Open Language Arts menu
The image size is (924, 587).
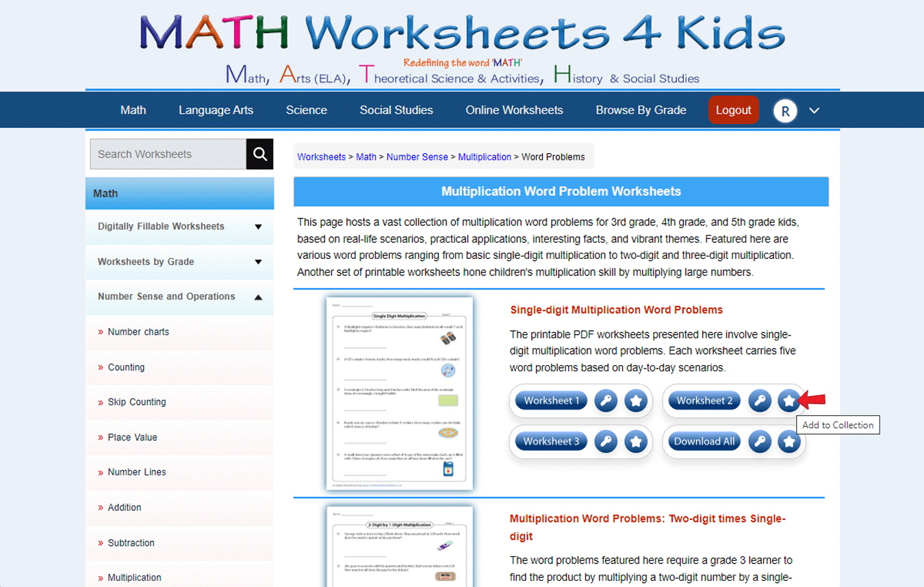pyautogui.click(x=216, y=110)
